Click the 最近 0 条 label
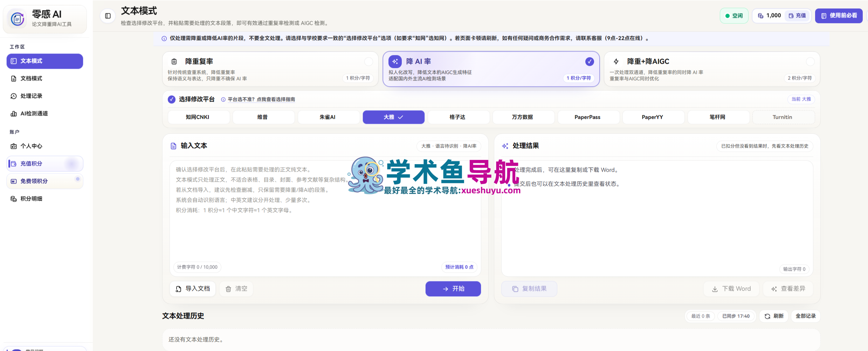Screen dimensions: 868x351 [701, 316]
